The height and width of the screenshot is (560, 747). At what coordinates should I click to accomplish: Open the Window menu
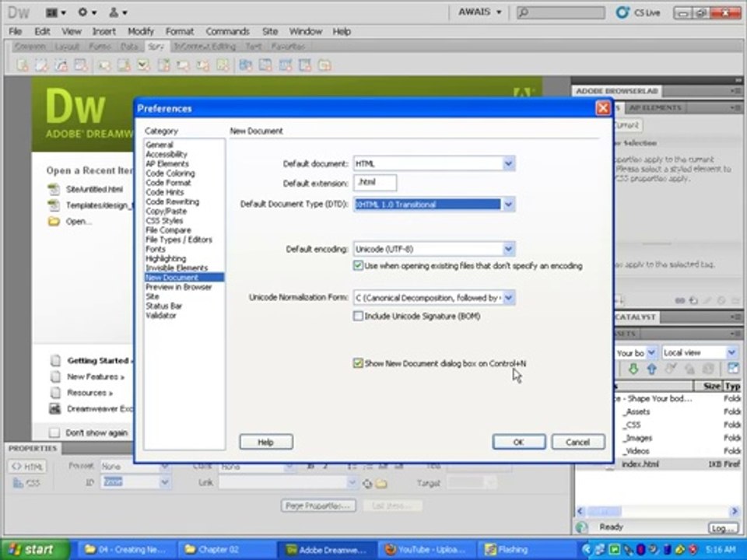[305, 31]
